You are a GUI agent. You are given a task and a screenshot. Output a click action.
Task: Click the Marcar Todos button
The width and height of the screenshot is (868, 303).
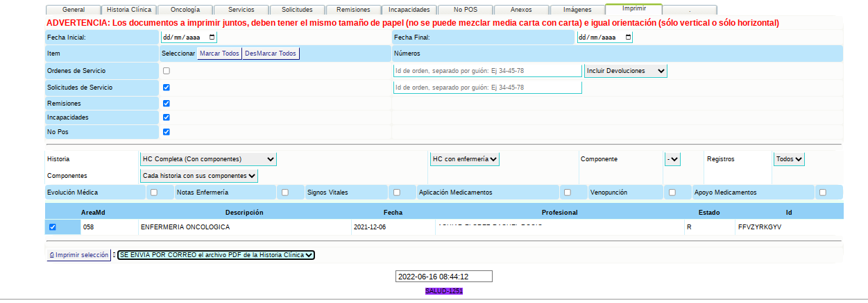tap(219, 54)
